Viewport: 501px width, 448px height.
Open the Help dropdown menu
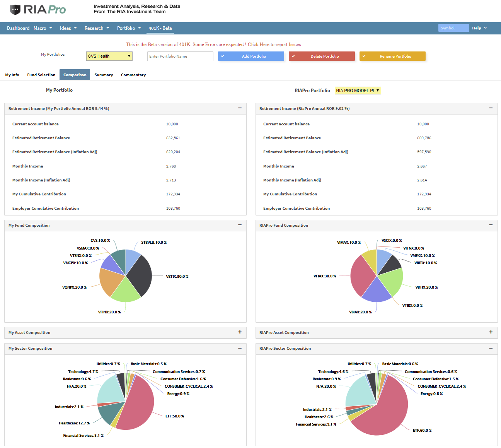click(x=479, y=28)
